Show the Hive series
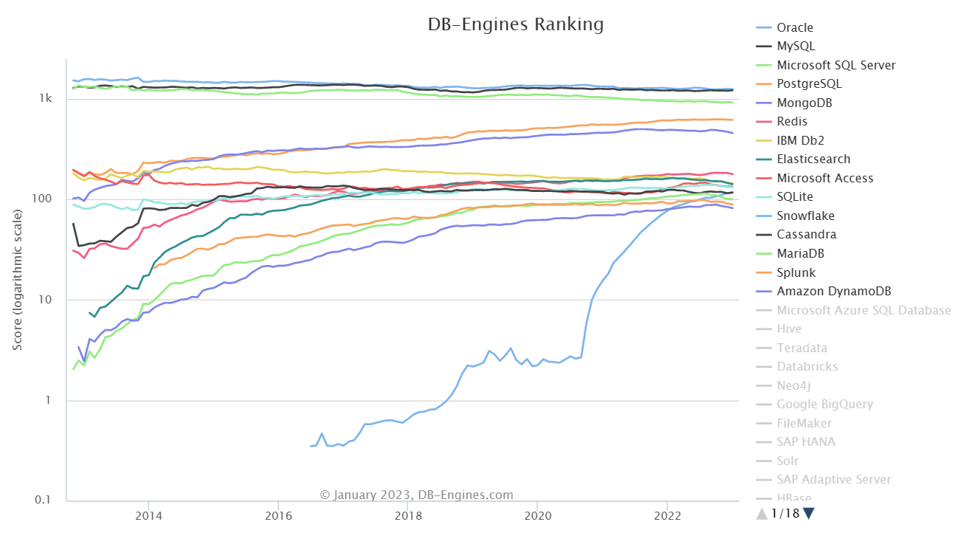Viewport: 980px width, 536px height. [779, 329]
